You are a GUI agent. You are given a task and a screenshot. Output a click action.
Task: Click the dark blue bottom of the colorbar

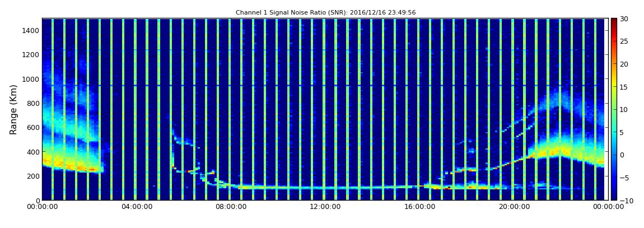click(x=614, y=197)
